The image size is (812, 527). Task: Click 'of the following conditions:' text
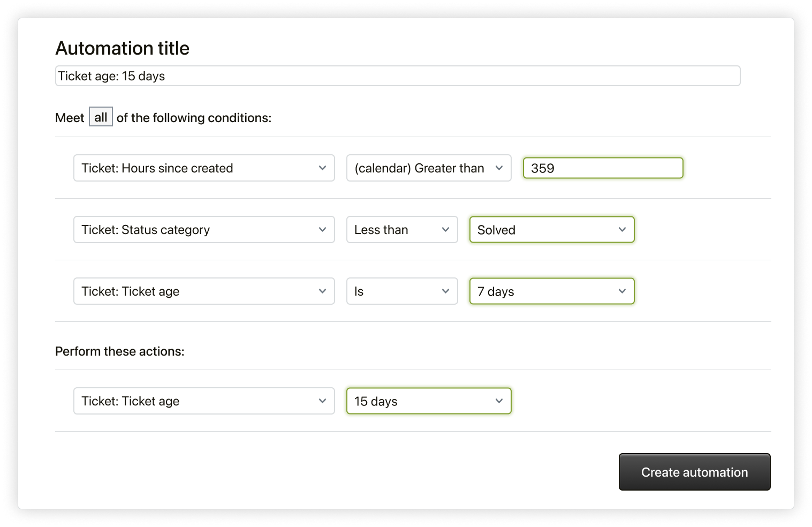coord(194,118)
